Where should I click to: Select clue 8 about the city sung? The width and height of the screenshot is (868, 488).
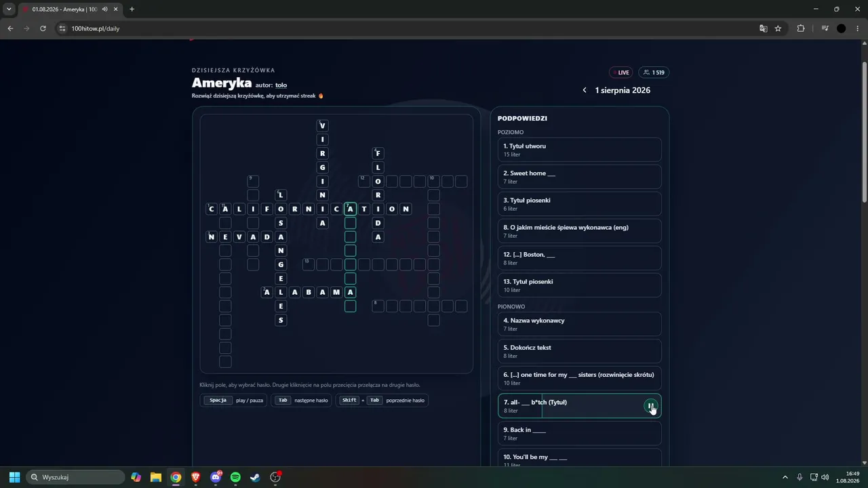click(x=579, y=231)
